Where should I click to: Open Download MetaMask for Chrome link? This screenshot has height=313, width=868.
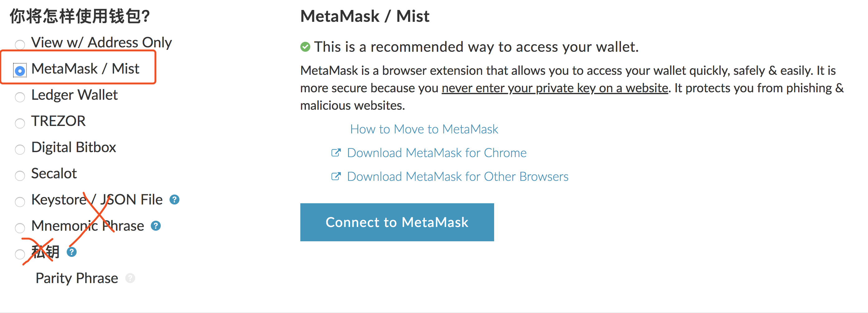point(436,153)
